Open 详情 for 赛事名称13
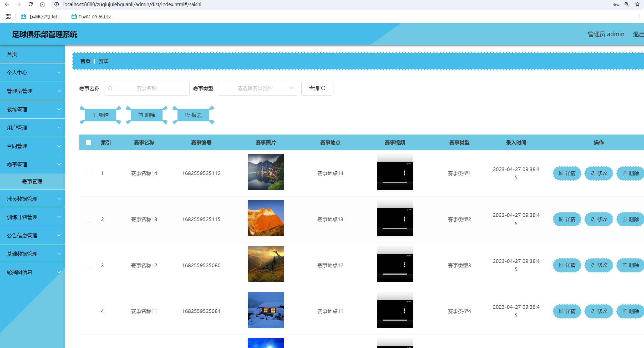 point(567,220)
